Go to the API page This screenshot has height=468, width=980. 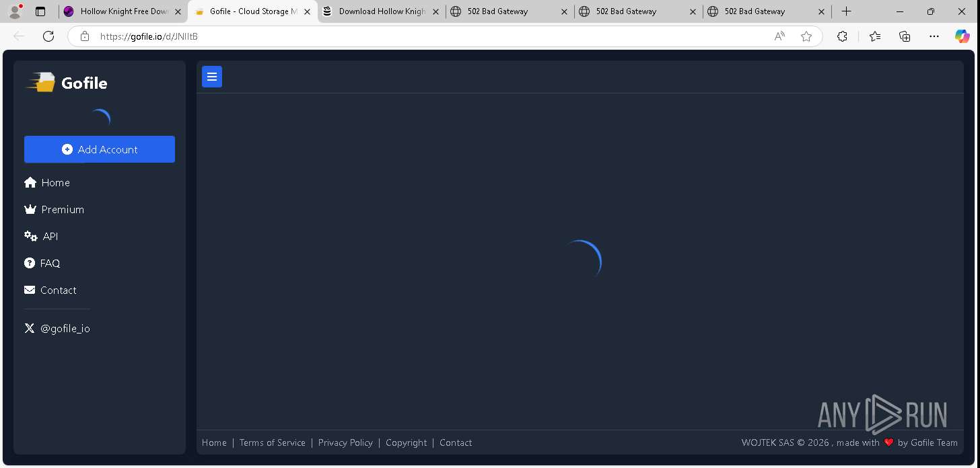(41, 236)
